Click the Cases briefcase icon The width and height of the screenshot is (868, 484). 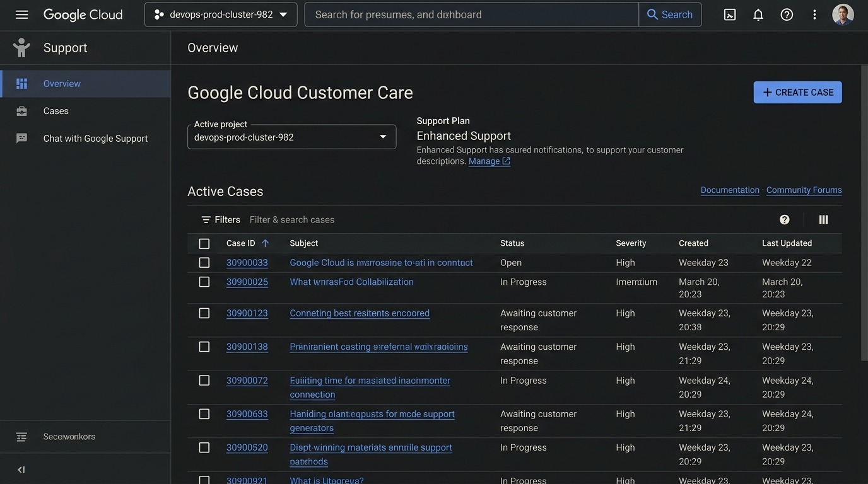pos(21,111)
